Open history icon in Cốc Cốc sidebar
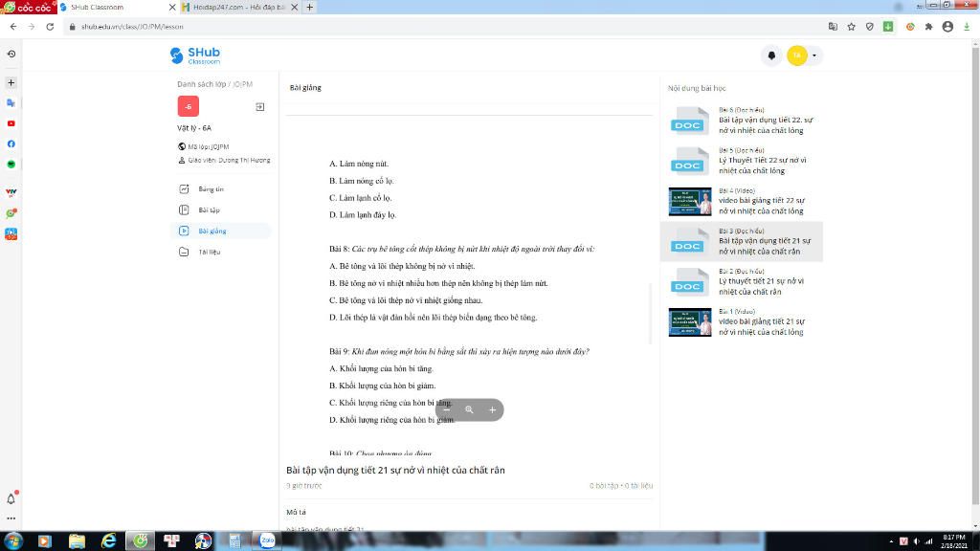The height and width of the screenshot is (551, 980). pos(11,55)
